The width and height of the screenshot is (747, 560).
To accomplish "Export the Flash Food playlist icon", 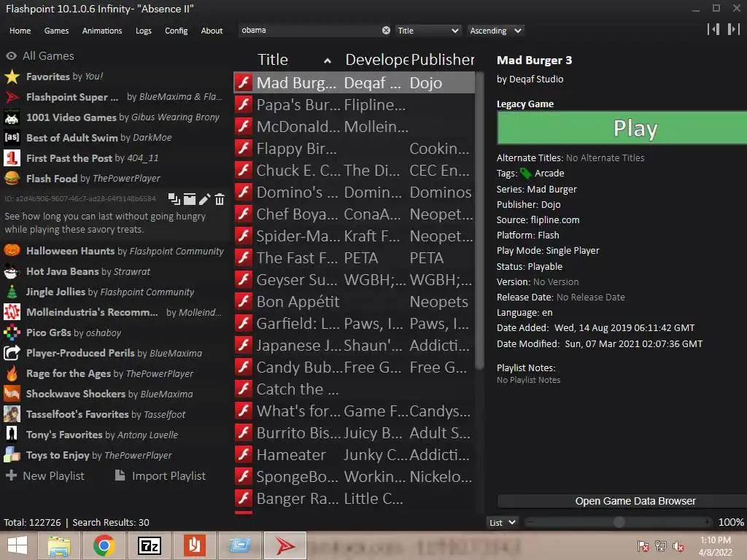I will click(190, 199).
